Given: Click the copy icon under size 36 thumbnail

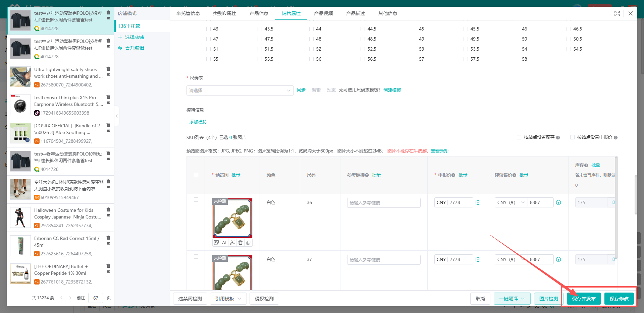Looking at the screenshot, I should (248, 243).
